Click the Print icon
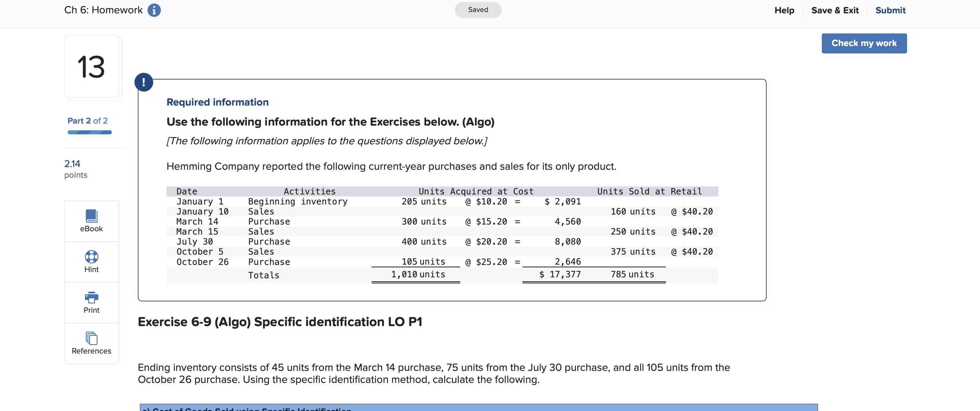Viewport: 980px width, 411px height. [91, 297]
